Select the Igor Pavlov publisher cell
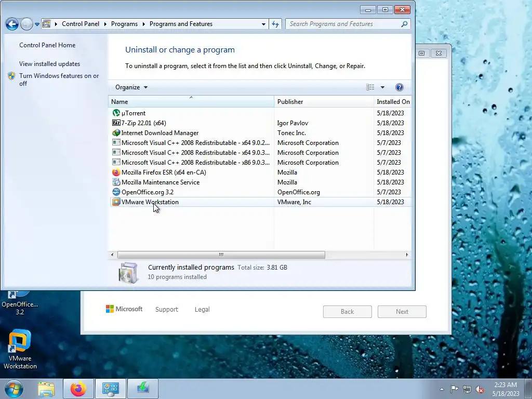The image size is (532, 399). click(x=292, y=123)
